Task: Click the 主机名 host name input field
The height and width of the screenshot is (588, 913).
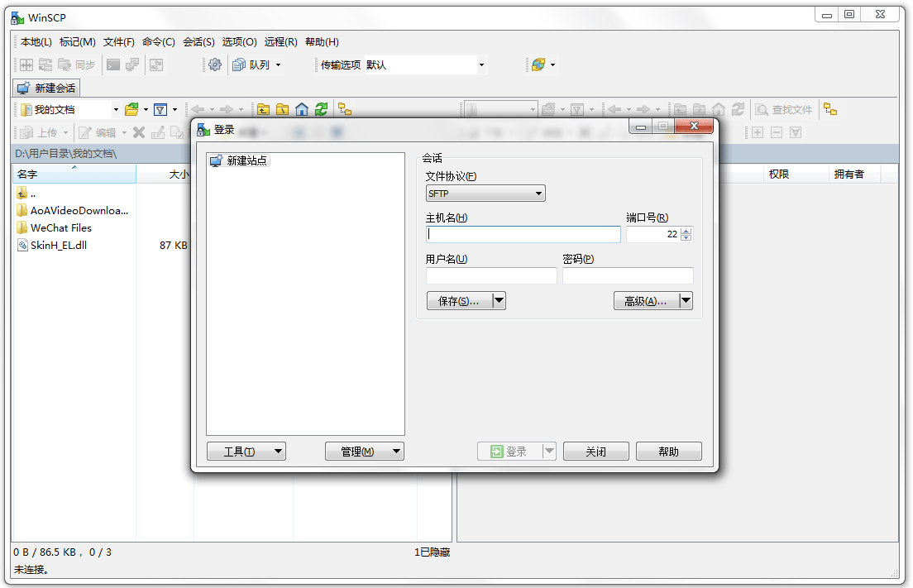Action: click(x=523, y=234)
